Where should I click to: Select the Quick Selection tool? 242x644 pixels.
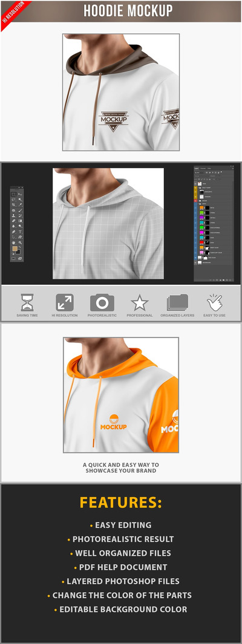[20, 200]
